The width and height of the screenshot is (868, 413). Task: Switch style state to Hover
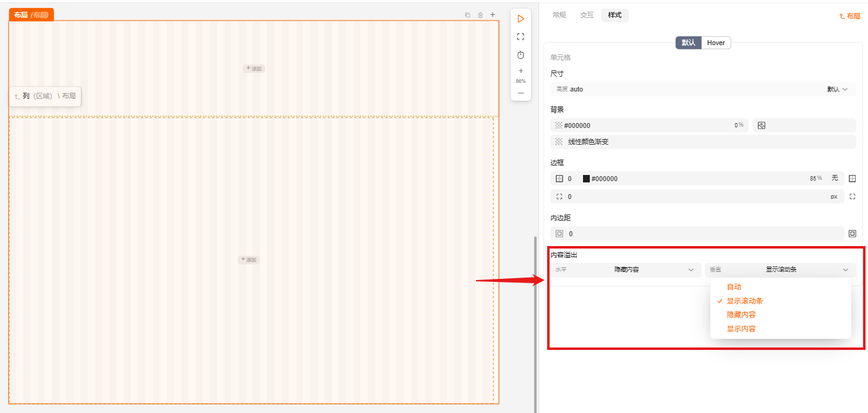pos(716,43)
